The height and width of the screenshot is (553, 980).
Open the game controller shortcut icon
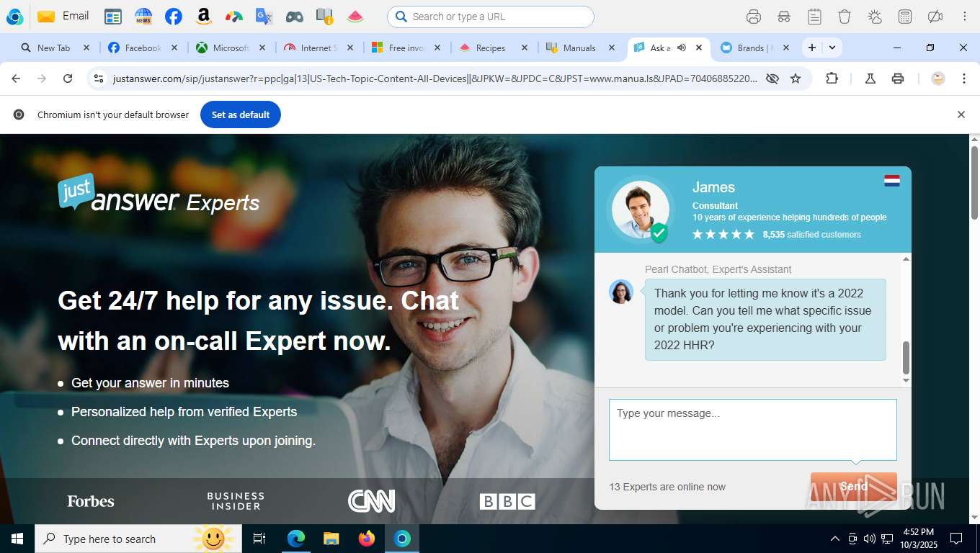[x=294, y=17]
